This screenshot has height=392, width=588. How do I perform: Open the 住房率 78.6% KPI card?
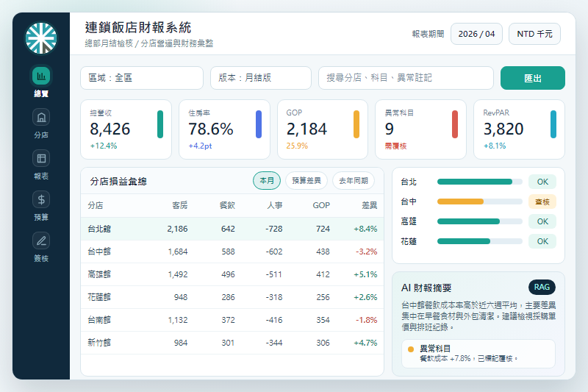tap(224, 129)
